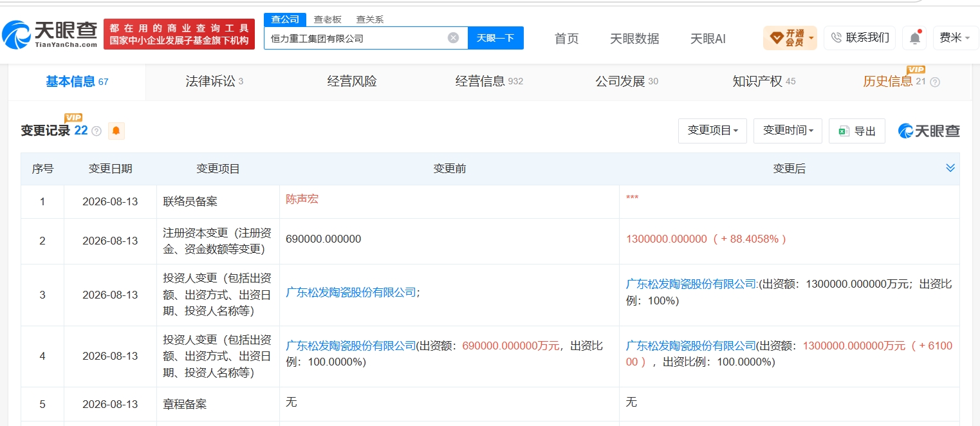Open 广东松发陶瓷股份有限公司 link in row 4 变更后
Image resolution: width=980 pixels, height=426 pixels.
691,346
